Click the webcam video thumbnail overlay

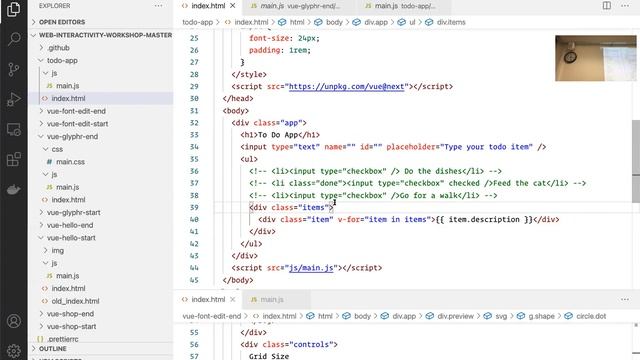point(596,58)
